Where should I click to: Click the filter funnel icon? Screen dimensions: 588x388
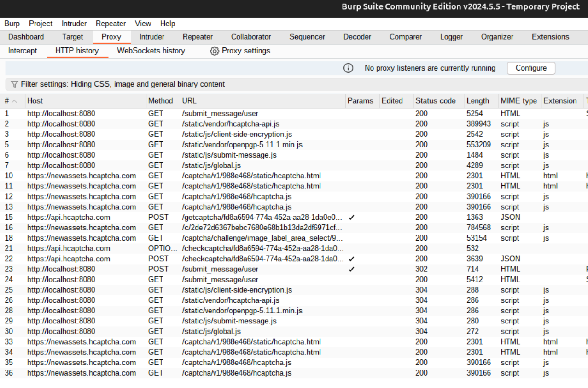pos(14,84)
